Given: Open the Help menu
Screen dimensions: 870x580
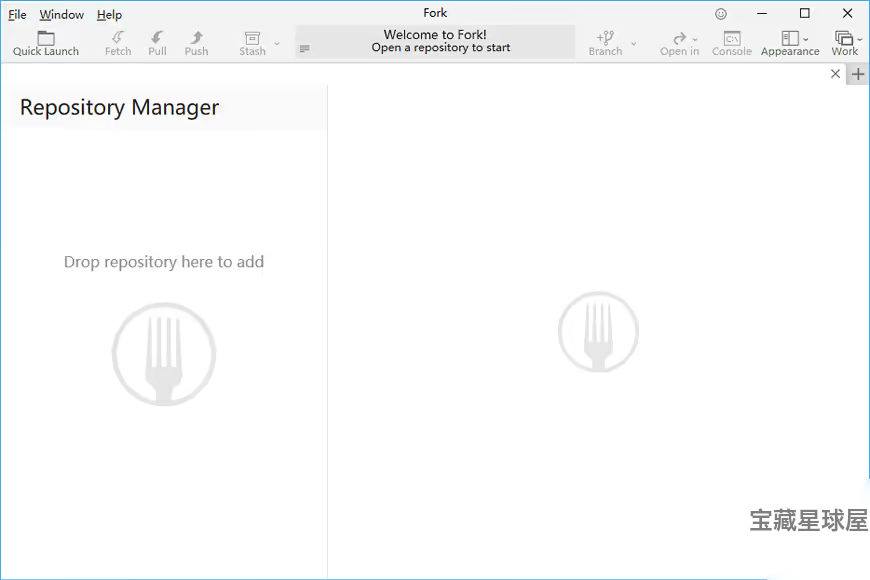Looking at the screenshot, I should pos(109,14).
